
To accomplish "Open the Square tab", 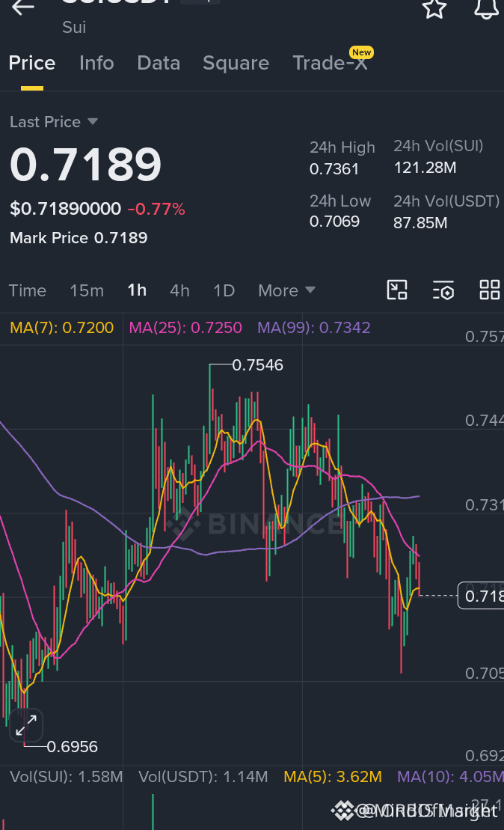I will tap(236, 63).
